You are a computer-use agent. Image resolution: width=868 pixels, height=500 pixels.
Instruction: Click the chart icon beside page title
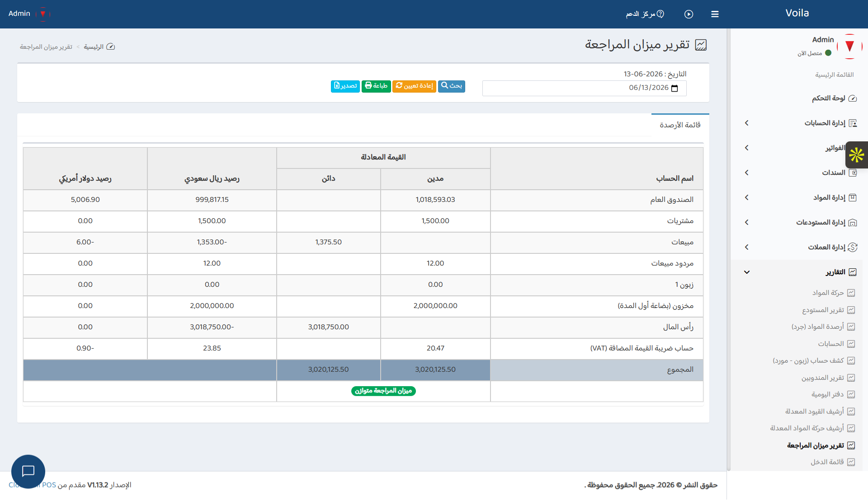pos(701,45)
